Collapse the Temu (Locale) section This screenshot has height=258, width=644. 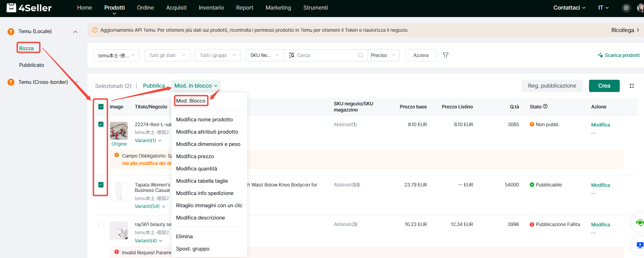click(75, 32)
